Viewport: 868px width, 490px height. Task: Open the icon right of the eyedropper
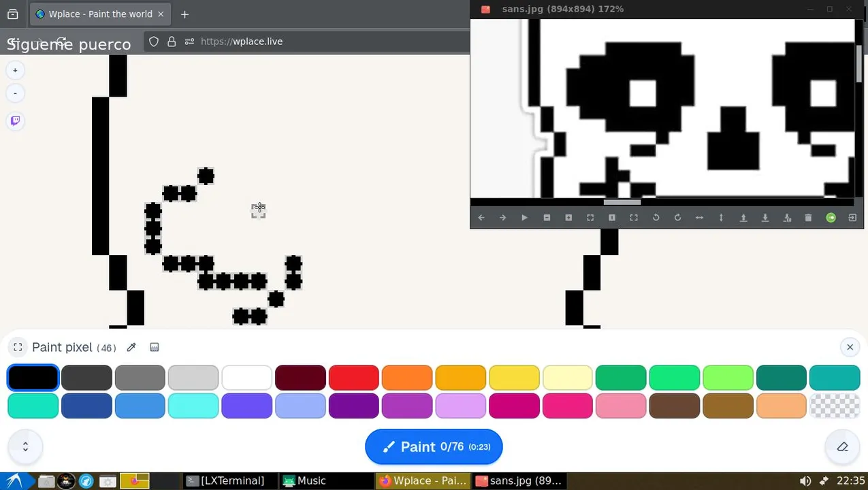[155, 347]
